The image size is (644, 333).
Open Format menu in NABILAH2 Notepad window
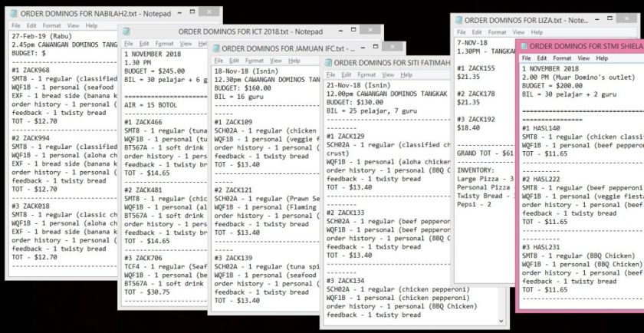[x=52, y=25]
